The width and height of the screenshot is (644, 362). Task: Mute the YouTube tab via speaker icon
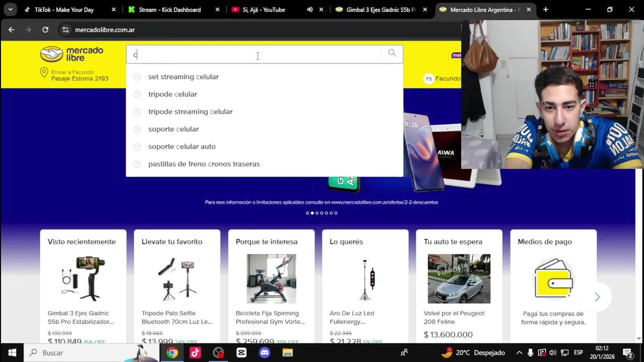(x=310, y=10)
